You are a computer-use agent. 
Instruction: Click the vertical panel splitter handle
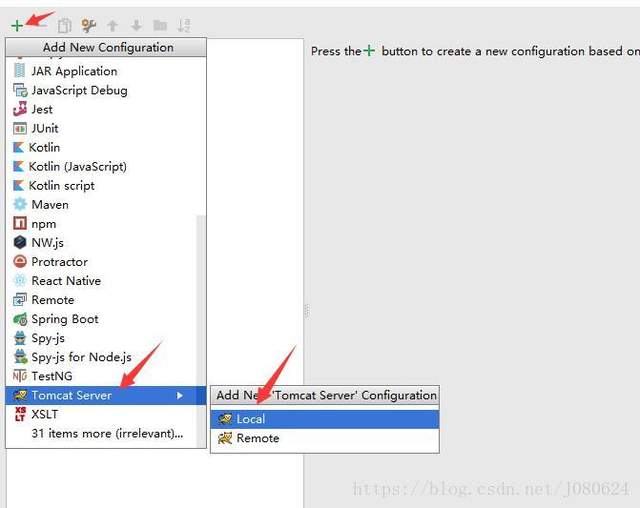pos(307,312)
